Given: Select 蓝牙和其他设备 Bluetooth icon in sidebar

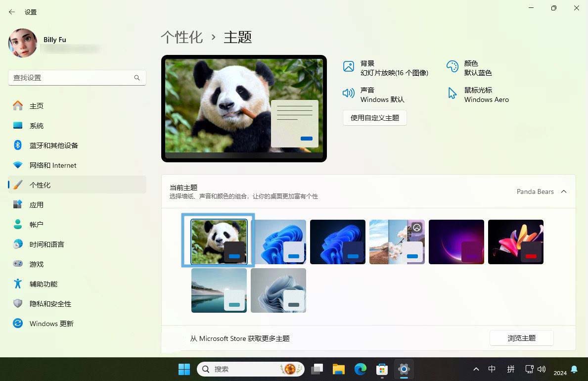Looking at the screenshot, I should (x=18, y=145).
